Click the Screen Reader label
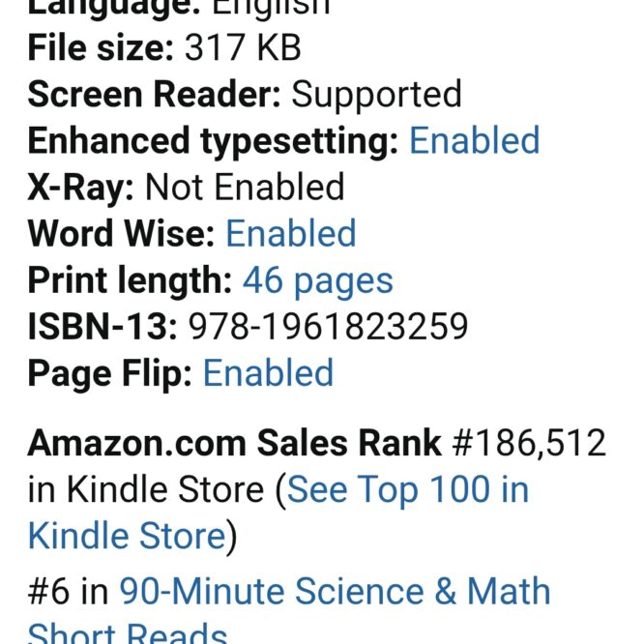The image size is (644, 644). tap(154, 95)
